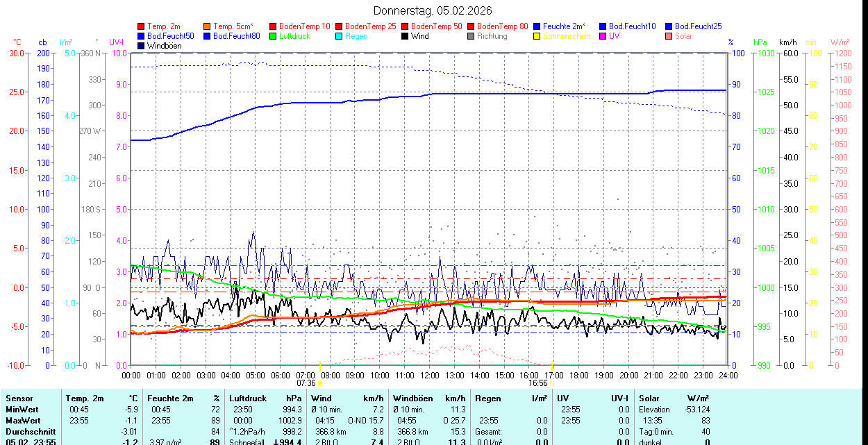The height and width of the screenshot is (445, 868).
Task: Click the 07:36 sunrise marker on time axis
Action: coord(306,383)
